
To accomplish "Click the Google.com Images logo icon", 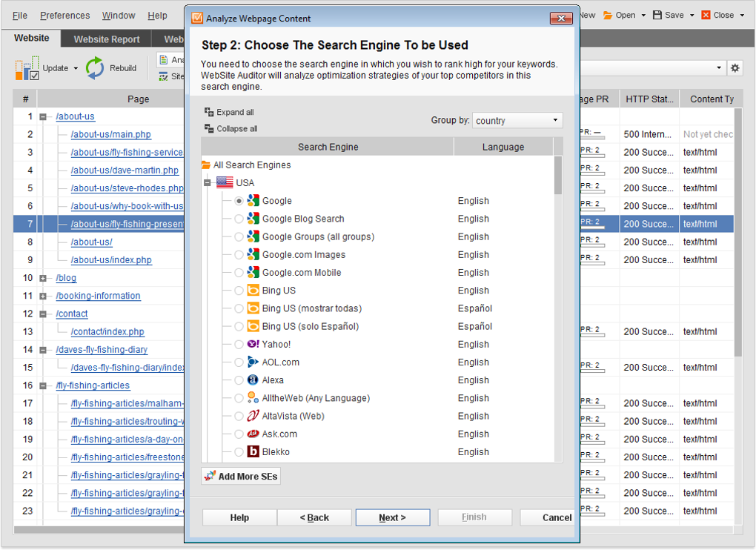I will 253,254.
